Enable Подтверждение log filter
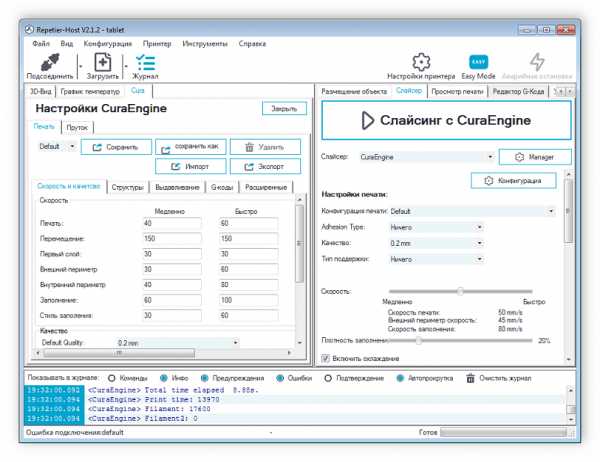600x462 pixels. [328, 378]
